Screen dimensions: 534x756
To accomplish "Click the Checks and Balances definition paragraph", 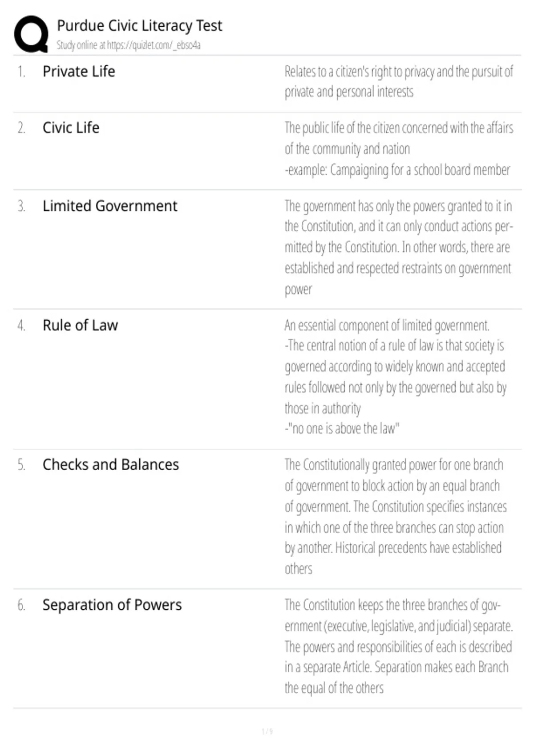I will [396, 516].
